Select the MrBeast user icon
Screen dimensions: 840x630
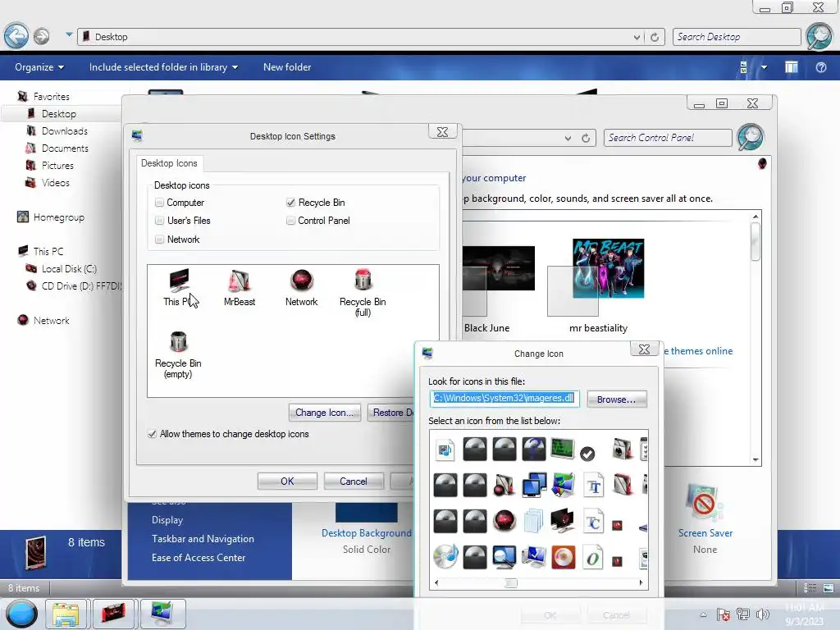pyautogui.click(x=240, y=288)
